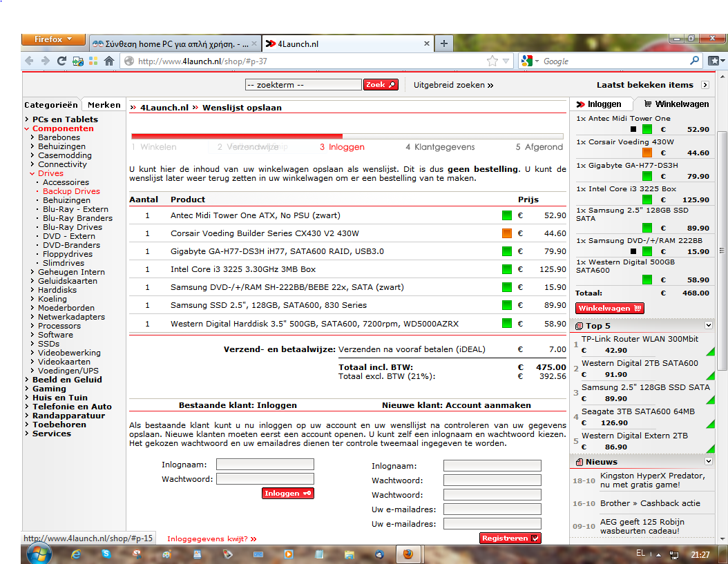Image resolution: width=728 pixels, height=564 pixels.
Task: Click the Zoek search button
Action: [381, 84]
